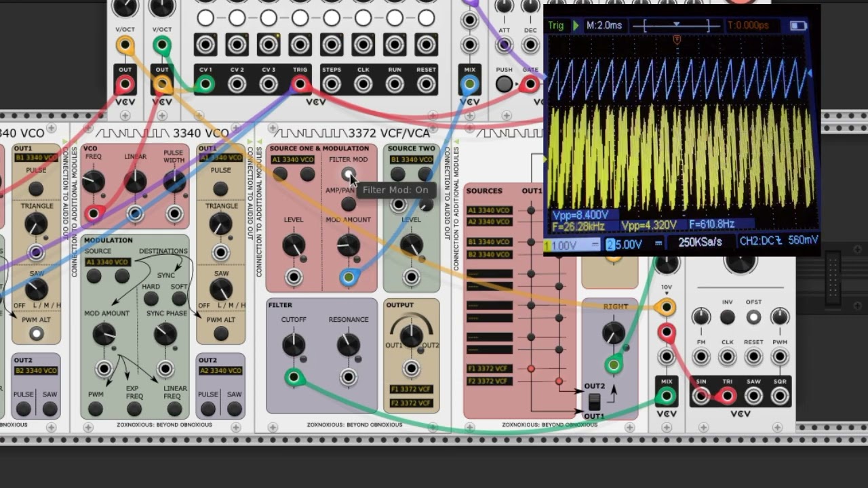Click the DEC input jack
Screen dimensions: 868x488
530,45
